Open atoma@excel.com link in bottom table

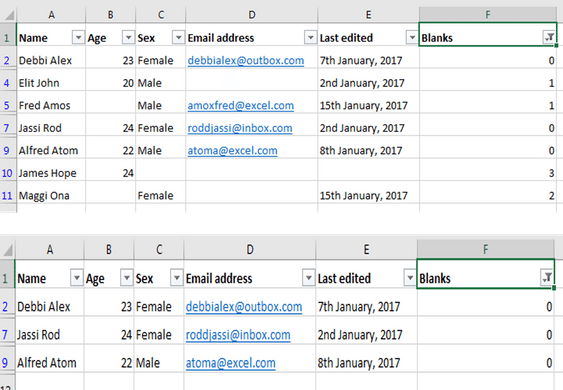[x=231, y=363]
